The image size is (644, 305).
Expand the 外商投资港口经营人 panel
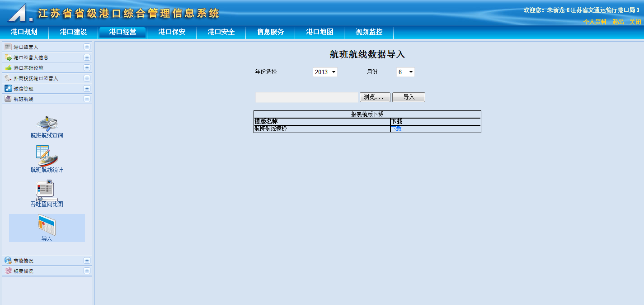click(x=87, y=78)
